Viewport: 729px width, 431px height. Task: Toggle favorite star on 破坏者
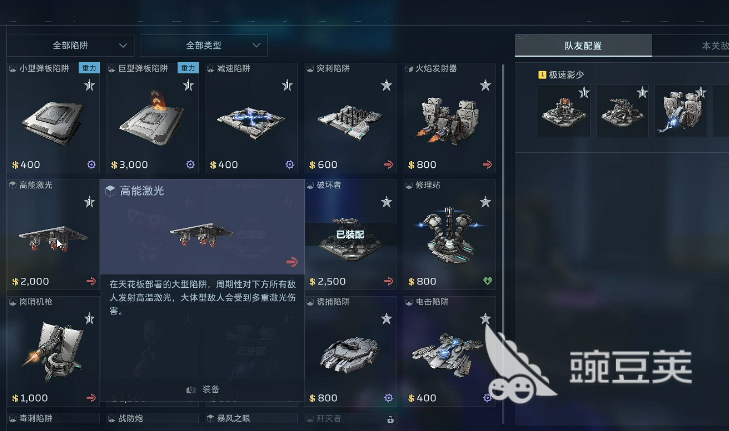click(386, 202)
